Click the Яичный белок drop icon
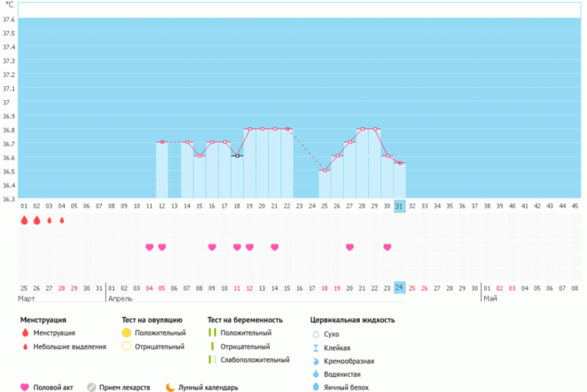 (316, 387)
